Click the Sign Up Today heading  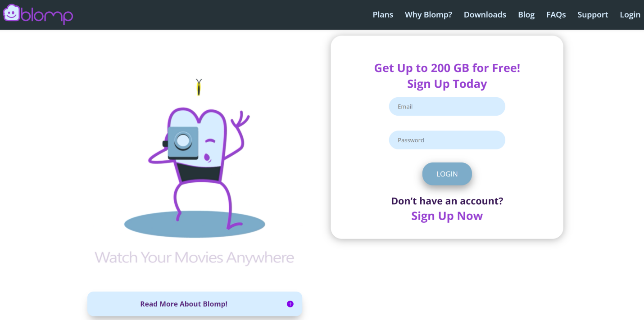[447, 84]
